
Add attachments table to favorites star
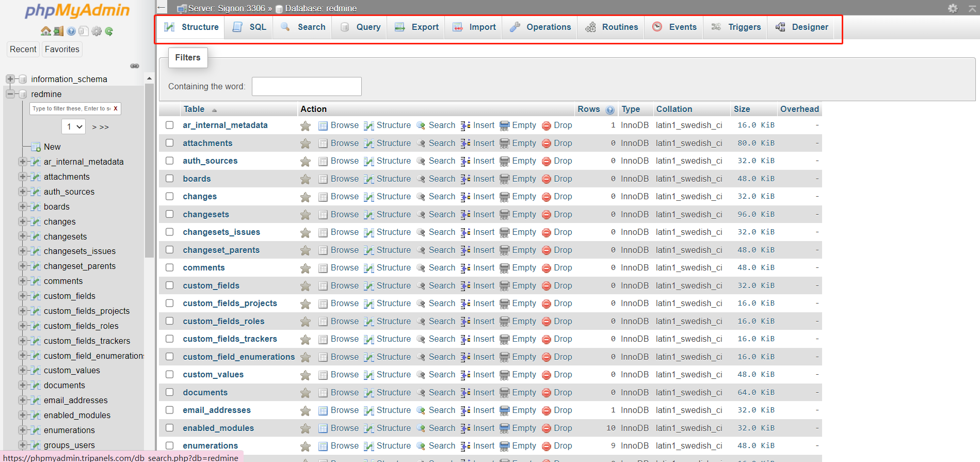click(x=306, y=144)
